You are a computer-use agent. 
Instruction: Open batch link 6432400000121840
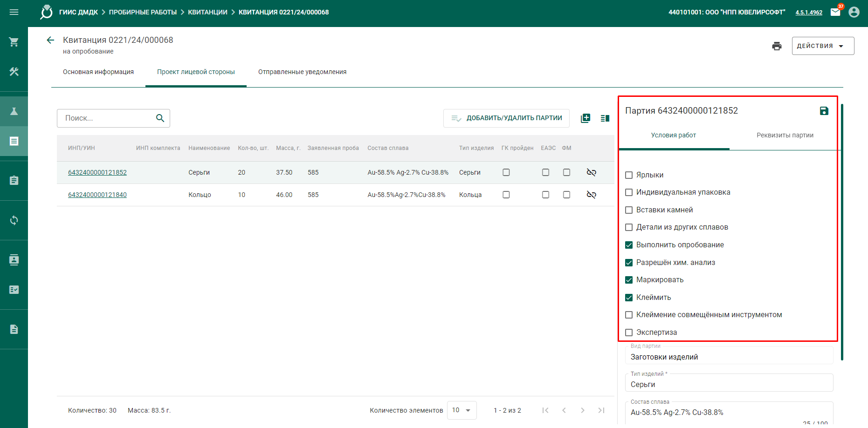pos(97,195)
